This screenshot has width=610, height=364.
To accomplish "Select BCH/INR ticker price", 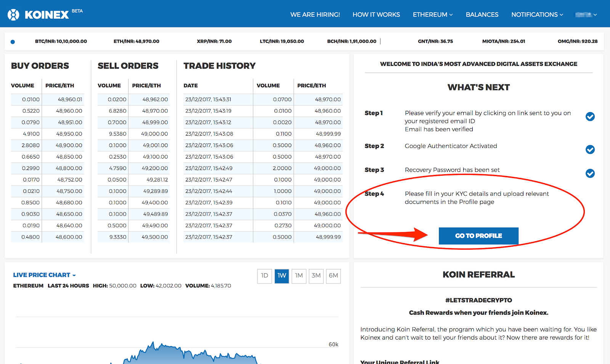I will [x=352, y=41].
